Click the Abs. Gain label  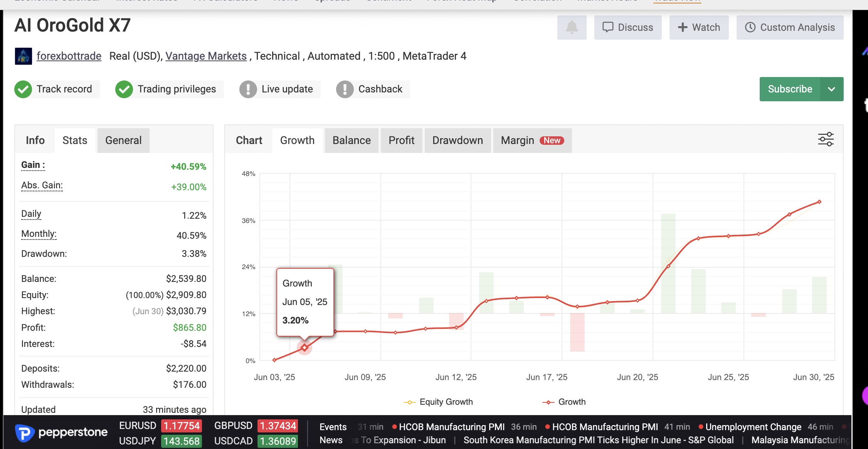coord(42,186)
